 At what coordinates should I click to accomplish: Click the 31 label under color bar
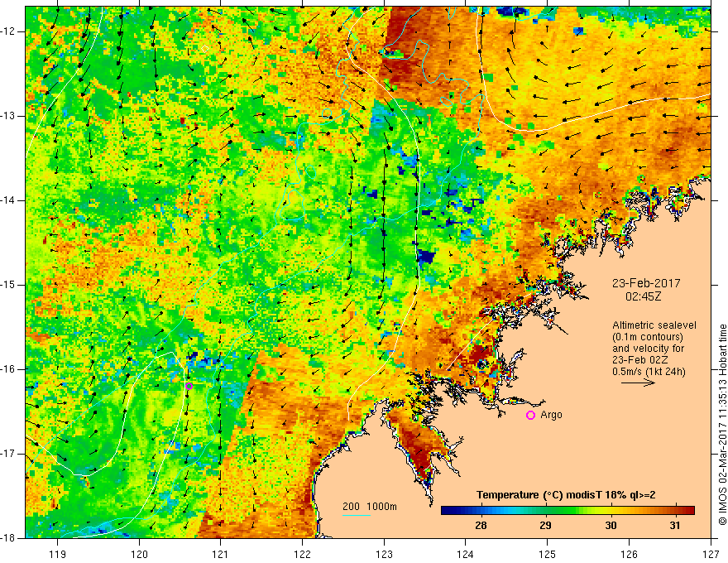675,526
